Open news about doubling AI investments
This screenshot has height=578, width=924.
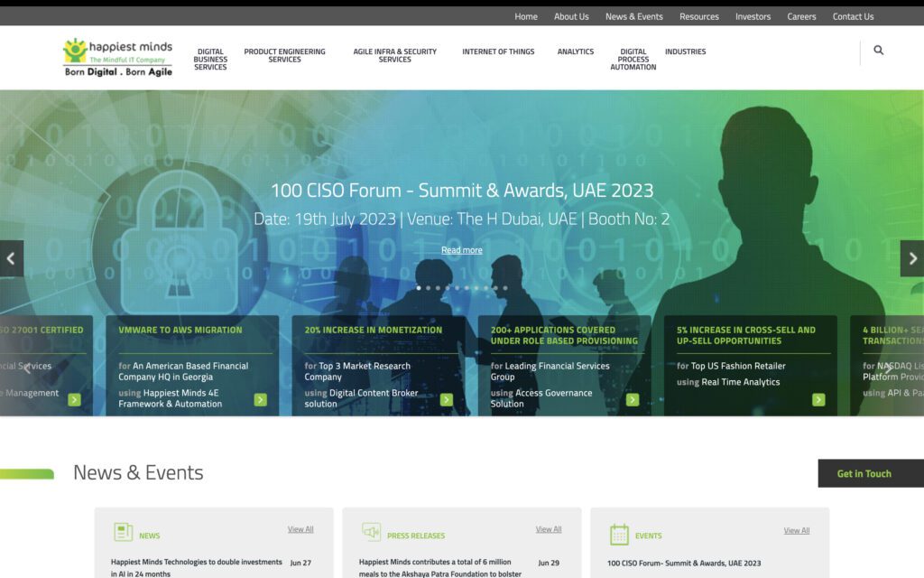click(x=196, y=568)
